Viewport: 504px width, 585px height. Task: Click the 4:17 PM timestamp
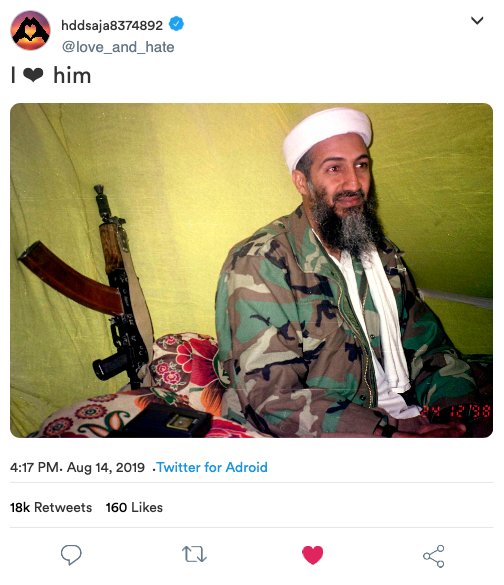(34, 467)
